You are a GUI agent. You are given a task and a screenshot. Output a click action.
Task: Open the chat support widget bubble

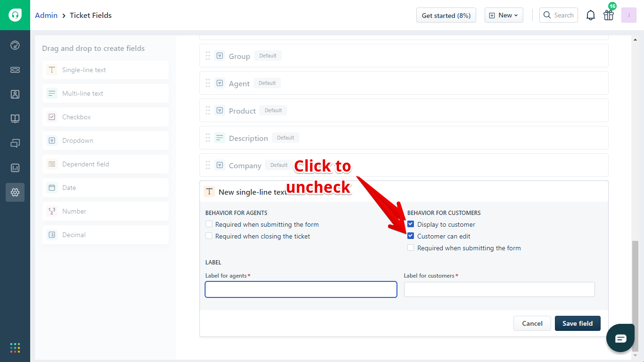coord(620,338)
